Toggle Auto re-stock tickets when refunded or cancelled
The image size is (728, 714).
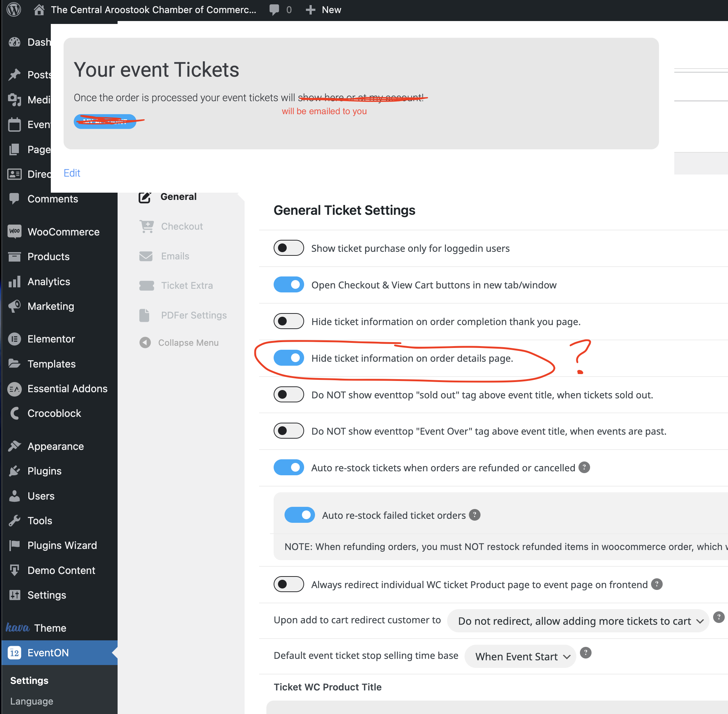click(289, 468)
